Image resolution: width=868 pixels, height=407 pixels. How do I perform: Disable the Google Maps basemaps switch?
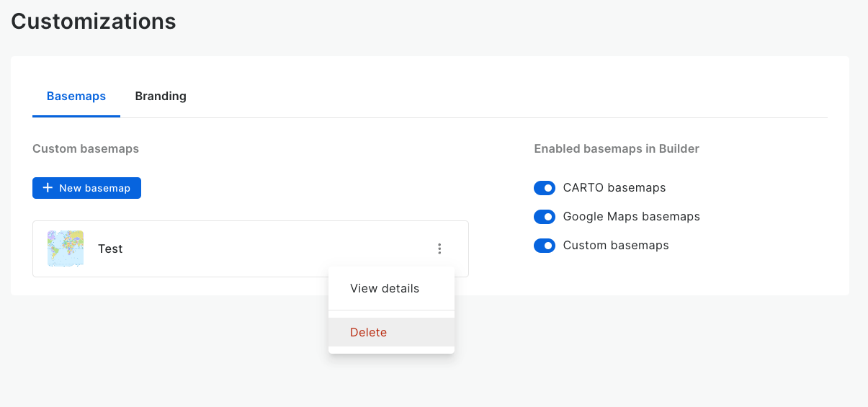[545, 217]
